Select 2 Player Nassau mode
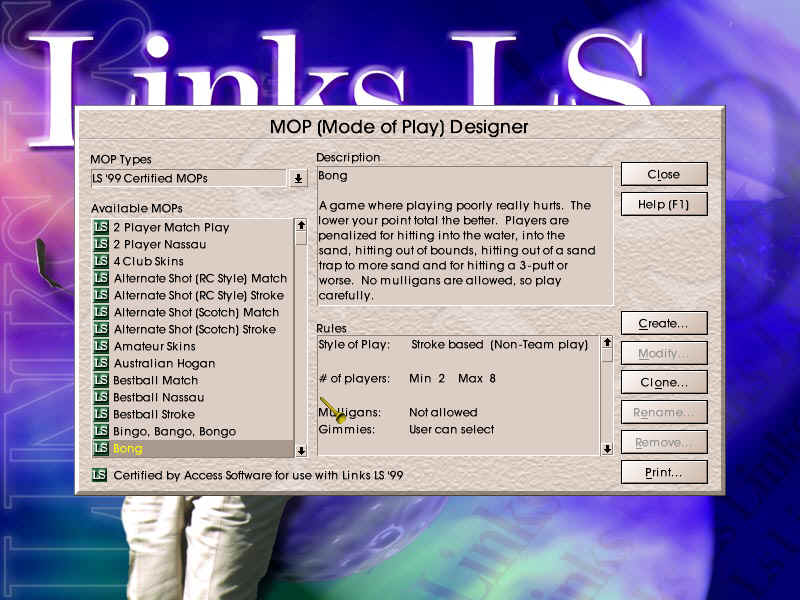800x600 pixels. (193, 244)
